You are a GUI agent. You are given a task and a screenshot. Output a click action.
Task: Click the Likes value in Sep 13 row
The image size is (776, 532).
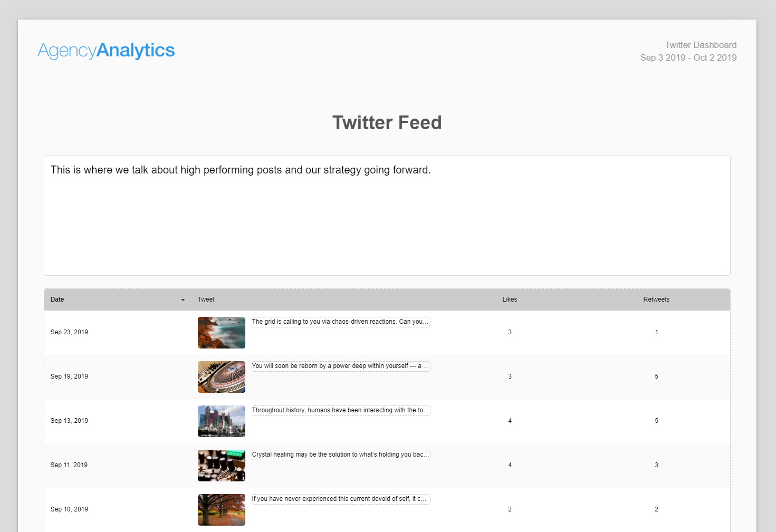(x=510, y=421)
